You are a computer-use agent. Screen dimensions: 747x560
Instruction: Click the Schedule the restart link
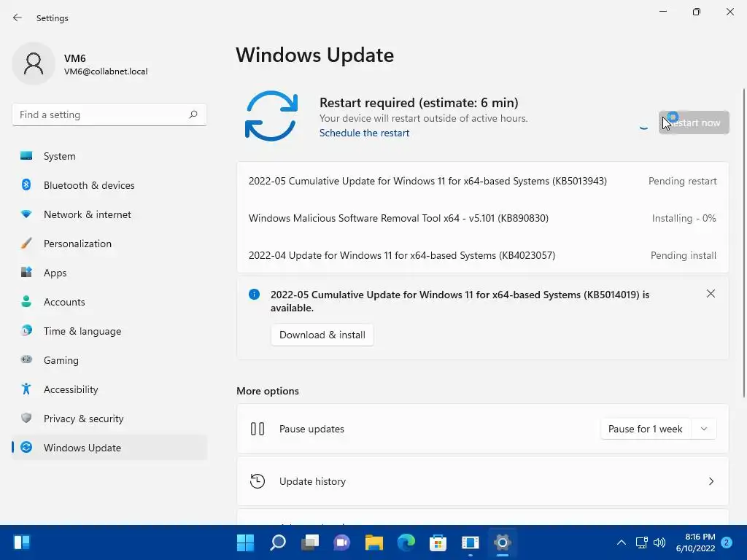point(364,133)
